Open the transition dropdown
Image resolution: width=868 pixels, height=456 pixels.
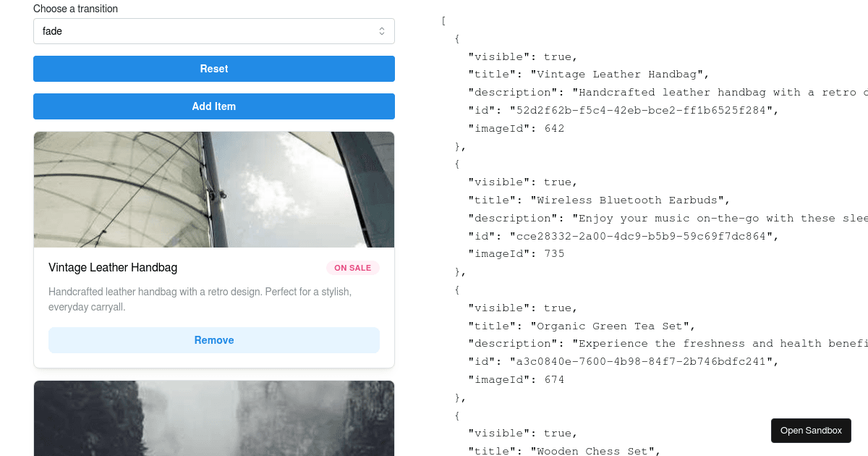tap(213, 31)
